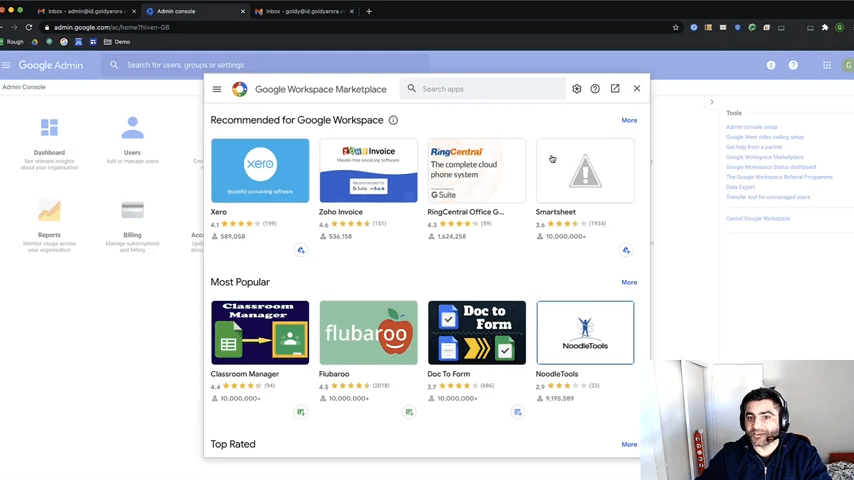
Task: Reload the page in Chrome
Action: pos(29,27)
